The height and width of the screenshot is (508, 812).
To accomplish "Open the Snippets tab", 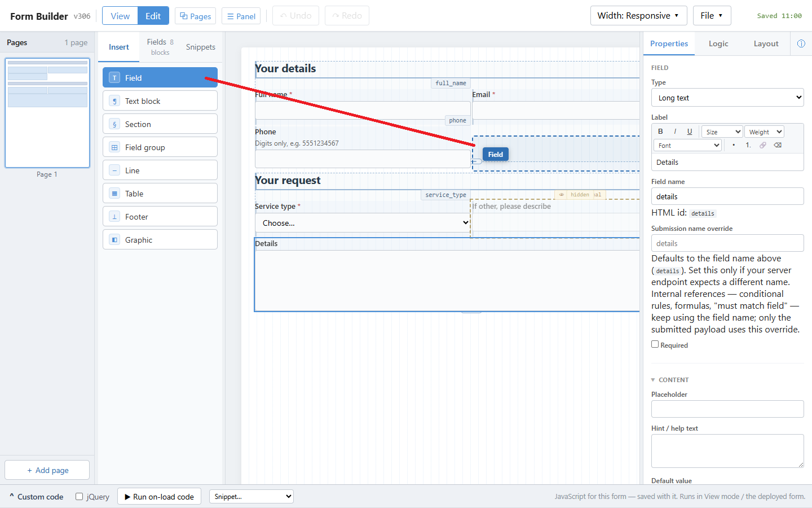I will click(x=201, y=47).
